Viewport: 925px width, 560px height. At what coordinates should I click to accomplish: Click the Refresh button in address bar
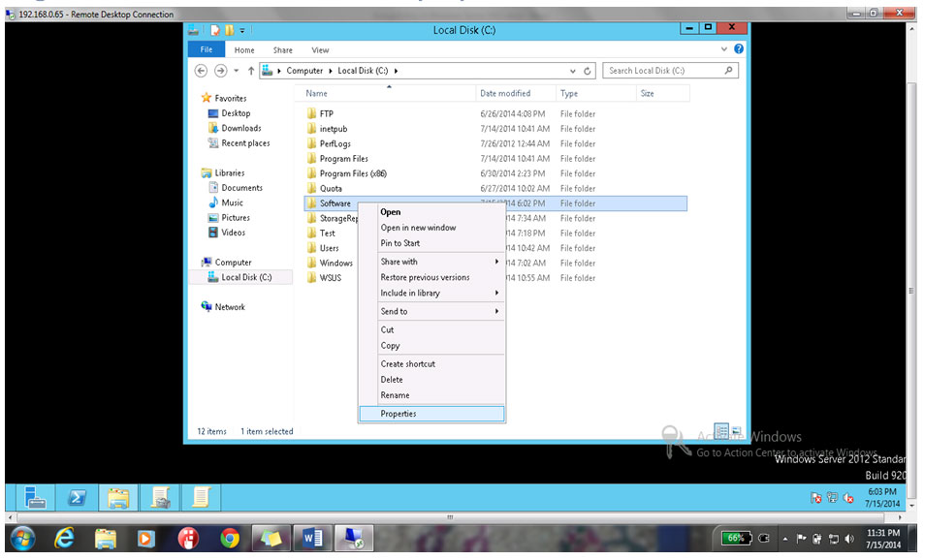(x=587, y=71)
